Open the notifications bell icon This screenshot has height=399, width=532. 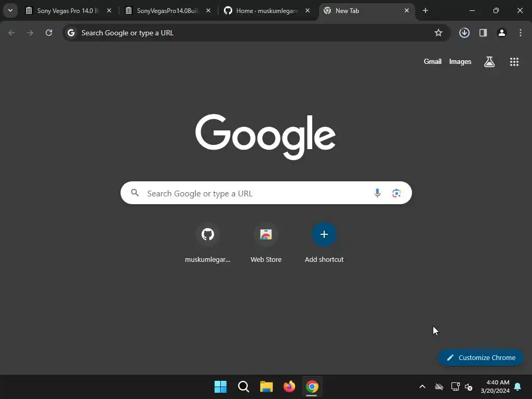pyautogui.click(x=518, y=387)
